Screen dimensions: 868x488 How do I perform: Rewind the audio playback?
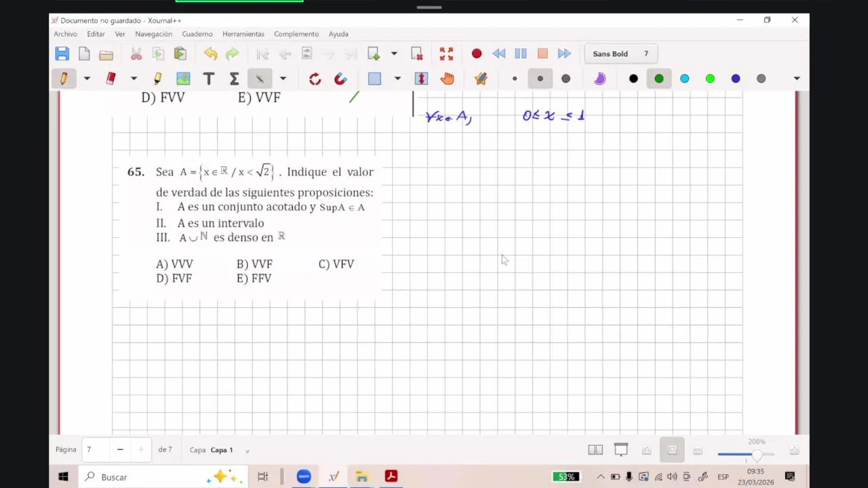coord(498,54)
